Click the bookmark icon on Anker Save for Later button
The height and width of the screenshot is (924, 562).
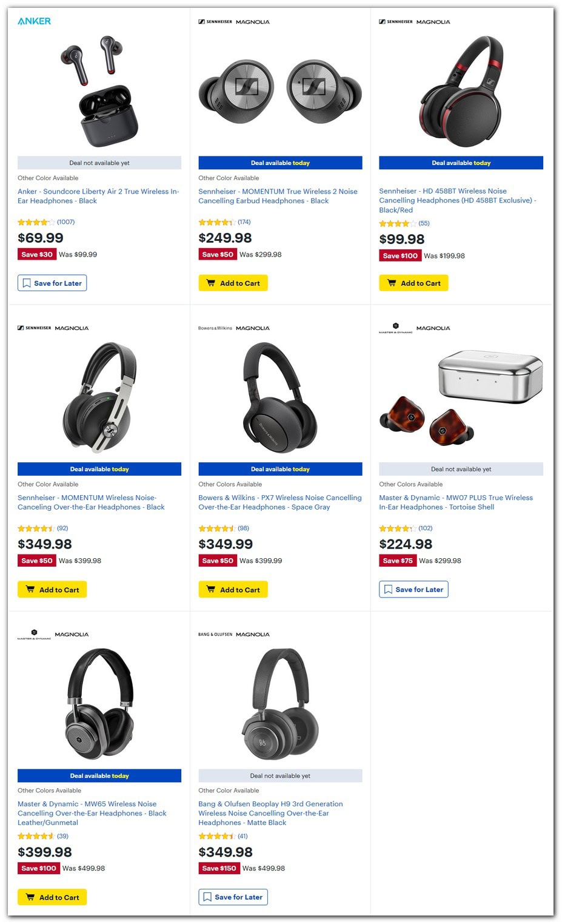[x=26, y=283]
